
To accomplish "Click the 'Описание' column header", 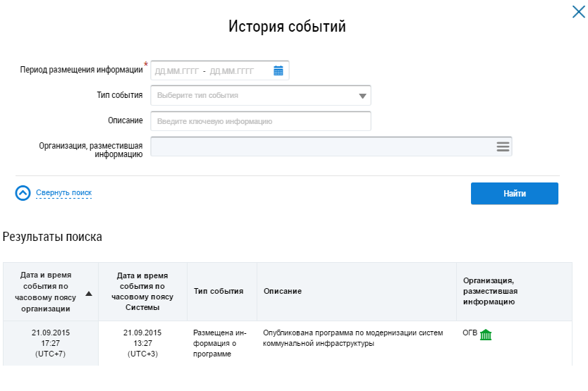I will pos(283,291).
